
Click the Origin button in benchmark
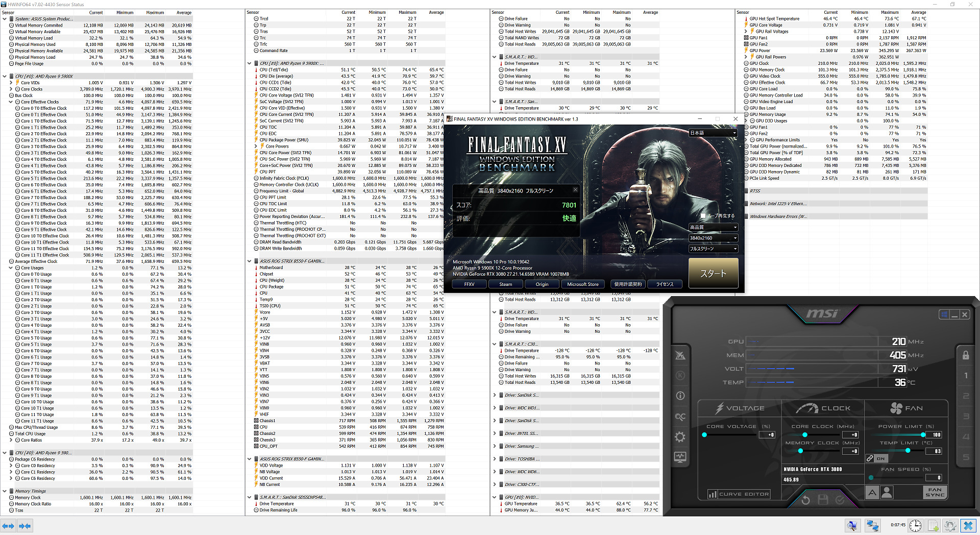(x=542, y=284)
